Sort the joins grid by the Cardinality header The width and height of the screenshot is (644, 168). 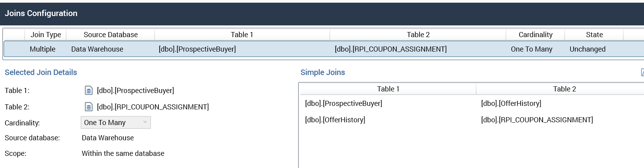pyautogui.click(x=535, y=35)
